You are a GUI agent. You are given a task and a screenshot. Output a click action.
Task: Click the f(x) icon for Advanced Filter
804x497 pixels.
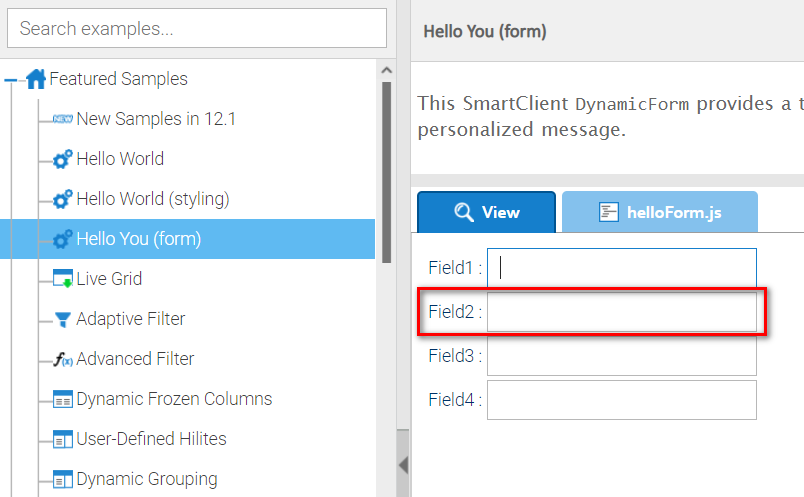(63, 359)
